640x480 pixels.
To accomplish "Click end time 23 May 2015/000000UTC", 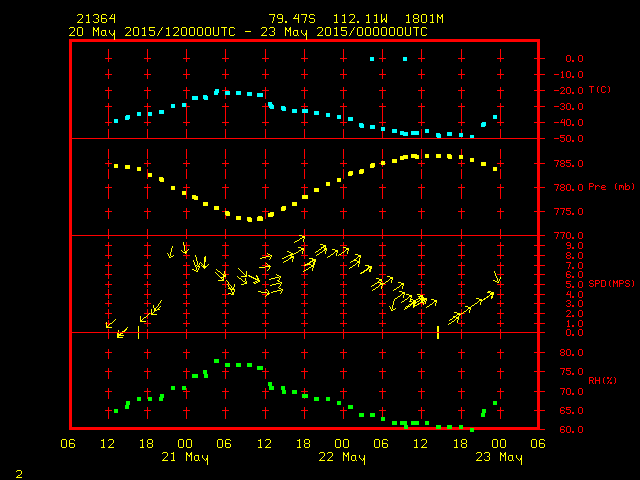I will 344,32.
